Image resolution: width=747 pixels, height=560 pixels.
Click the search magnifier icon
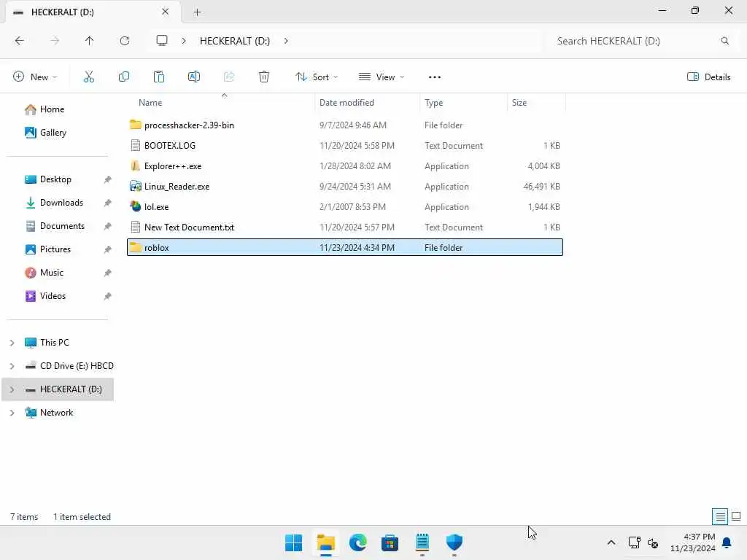pyautogui.click(x=724, y=41)
